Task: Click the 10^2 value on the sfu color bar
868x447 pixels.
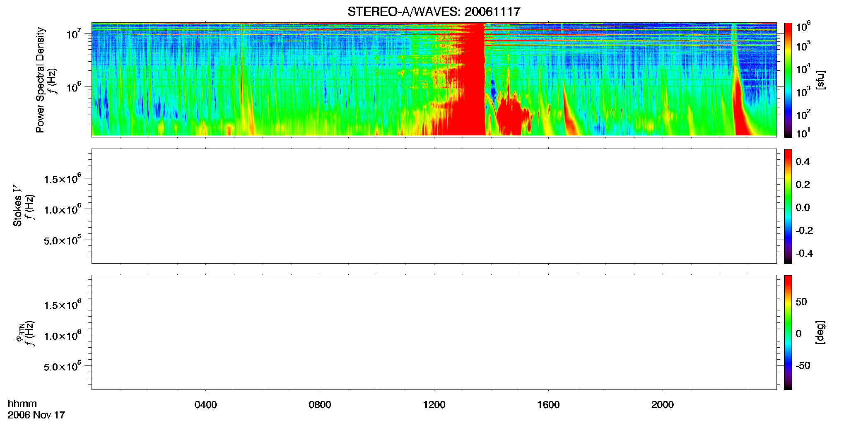Action: coord(803,114)
